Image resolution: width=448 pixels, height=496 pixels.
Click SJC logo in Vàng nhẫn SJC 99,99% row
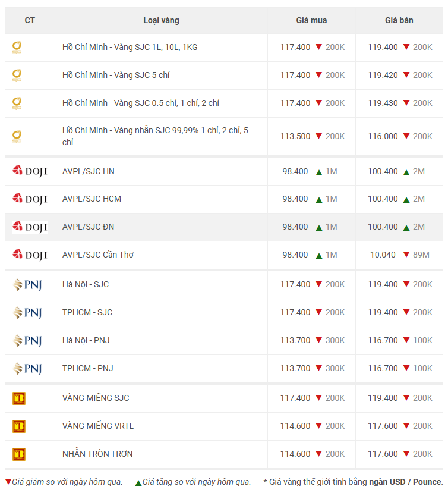(17, 136)
